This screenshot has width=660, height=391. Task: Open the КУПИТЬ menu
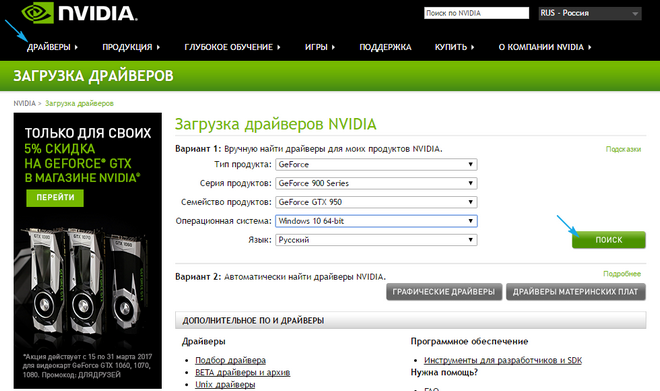click(454, 47)
